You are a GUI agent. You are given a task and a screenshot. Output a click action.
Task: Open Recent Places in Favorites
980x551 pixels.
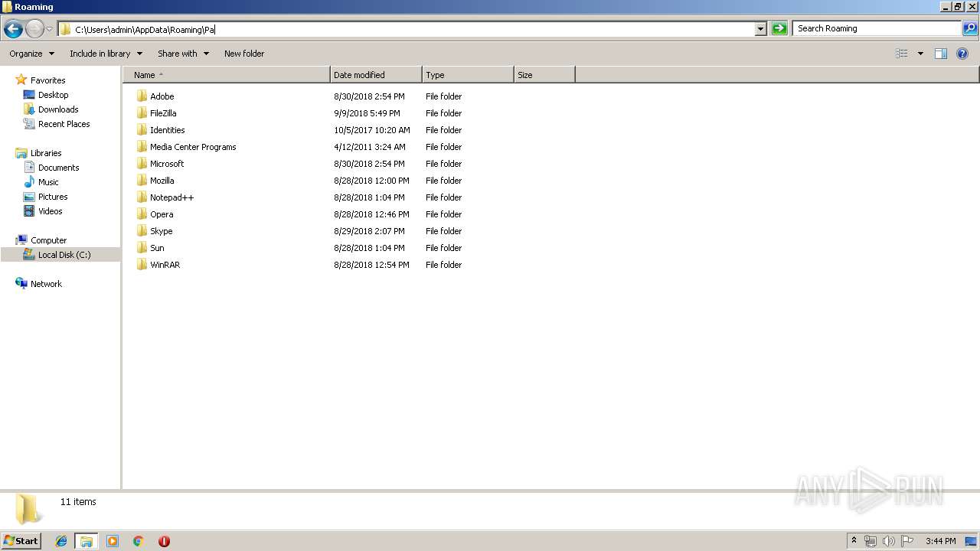click(x=64, y=124)
